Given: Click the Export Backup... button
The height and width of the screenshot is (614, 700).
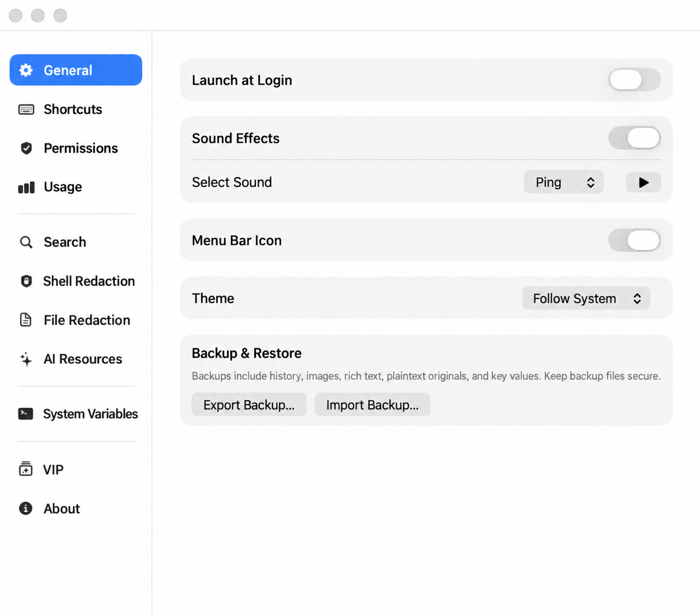Looking at the screenshot, I should 249,405.
